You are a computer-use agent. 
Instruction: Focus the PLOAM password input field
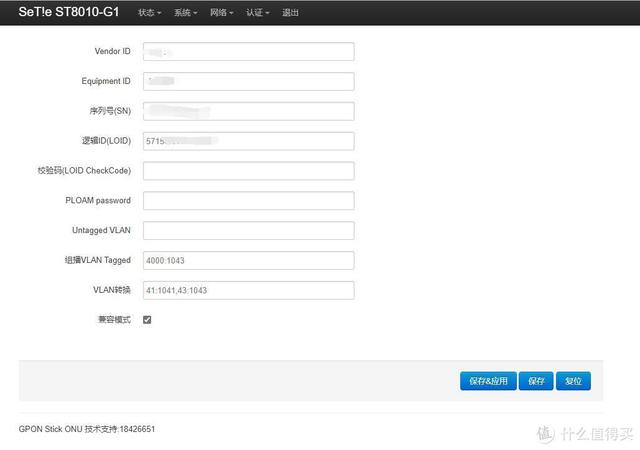pyautogui.click(x=249, y=200)
